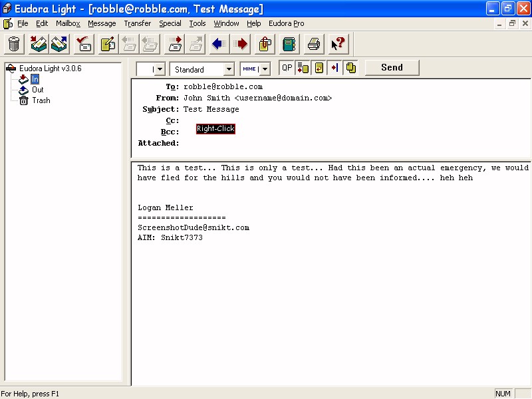This screenshot has width=532, height=399.
Task: Click the Reply All toolbar icon
Action: (x=150, y=44)
